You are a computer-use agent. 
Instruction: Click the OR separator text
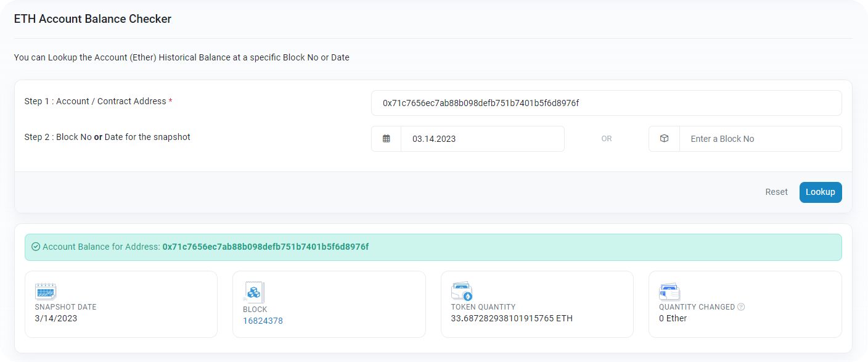point(607,139)
